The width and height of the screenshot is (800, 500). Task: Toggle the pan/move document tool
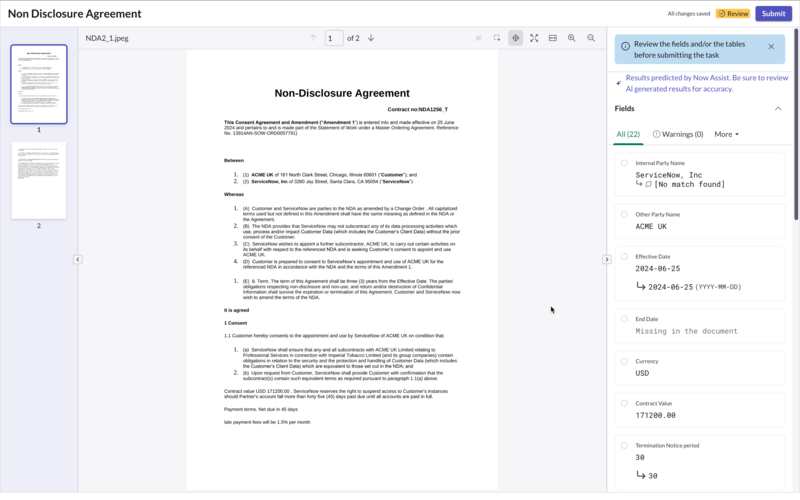(515, 38)
